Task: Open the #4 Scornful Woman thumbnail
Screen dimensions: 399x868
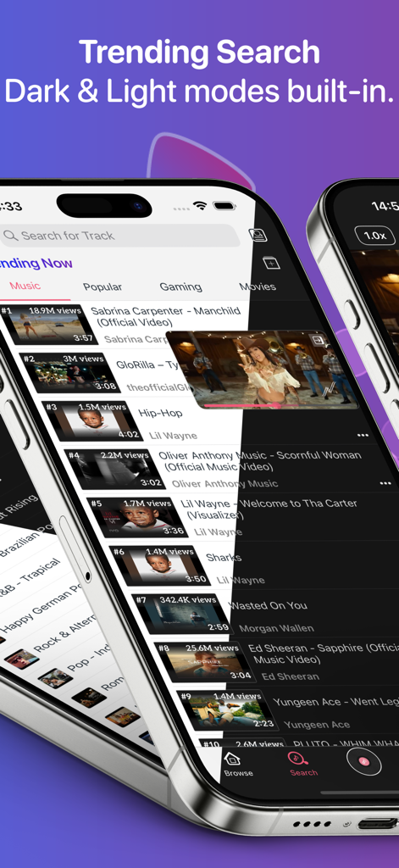Action: pos(115,469)
